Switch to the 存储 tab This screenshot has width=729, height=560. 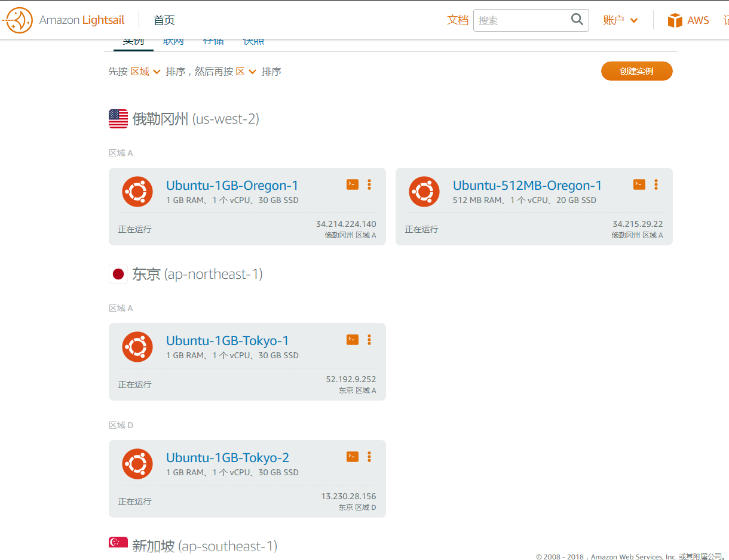click(x=213, y=42)
